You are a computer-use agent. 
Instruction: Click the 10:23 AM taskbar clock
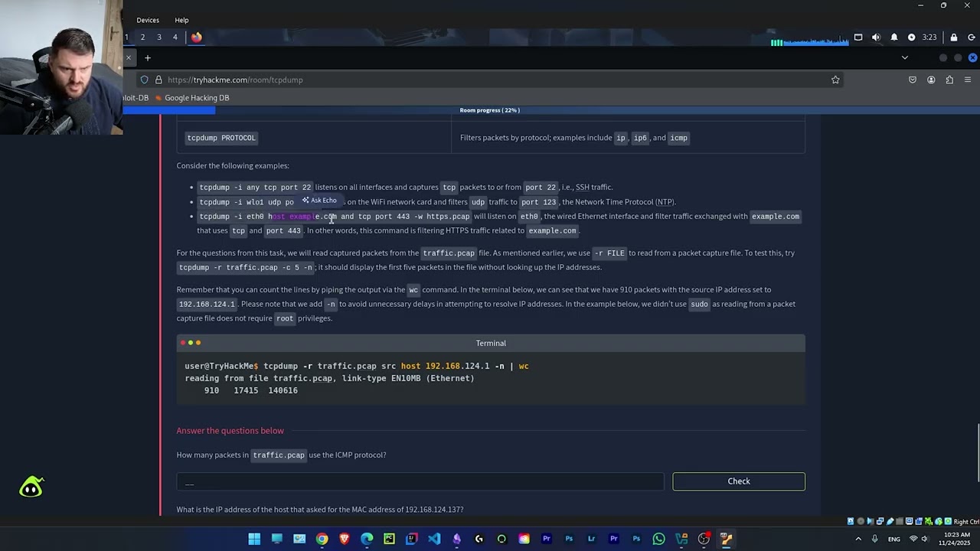pyautogui.click(x=955, y=539)
